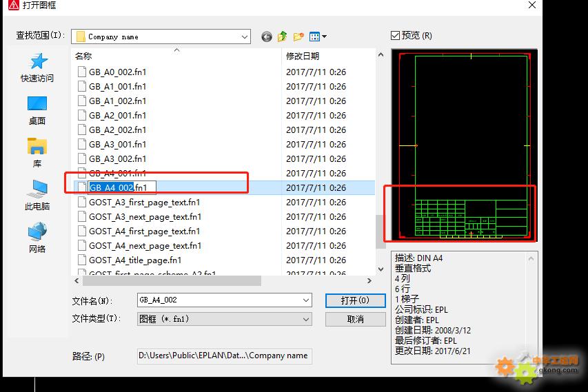
Task: Expand the Company name look-in dropdown
Action: click(245, 37)
